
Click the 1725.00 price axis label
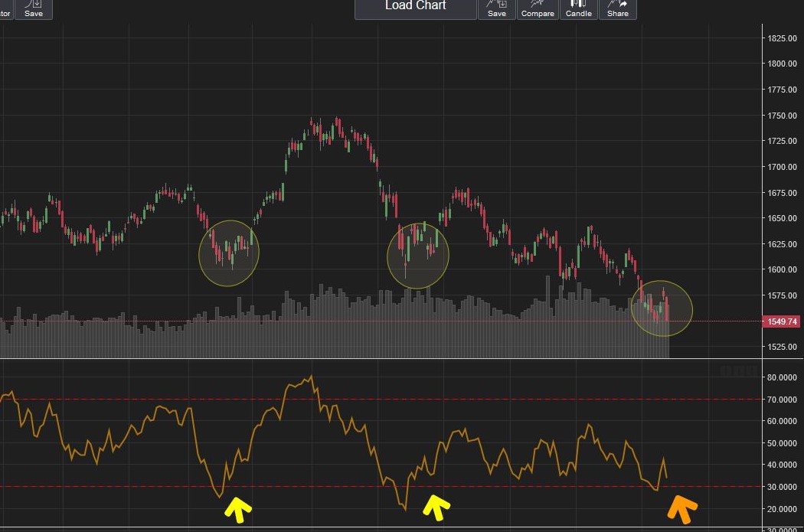pyautogui.click(x=782, y=141)
